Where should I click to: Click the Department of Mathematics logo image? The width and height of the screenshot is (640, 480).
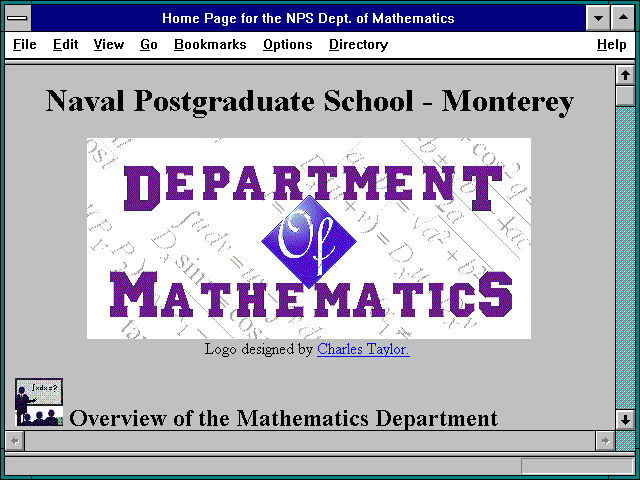click(309, 238)
